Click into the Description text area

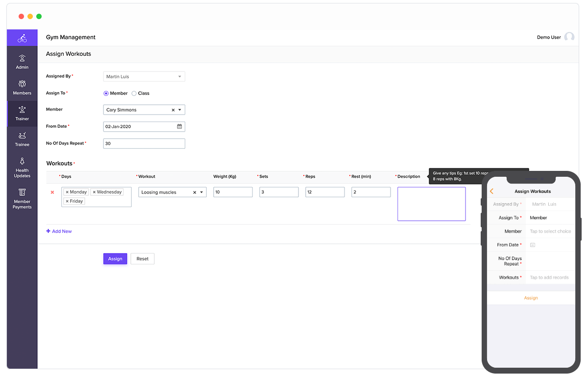tap(431, 204)
